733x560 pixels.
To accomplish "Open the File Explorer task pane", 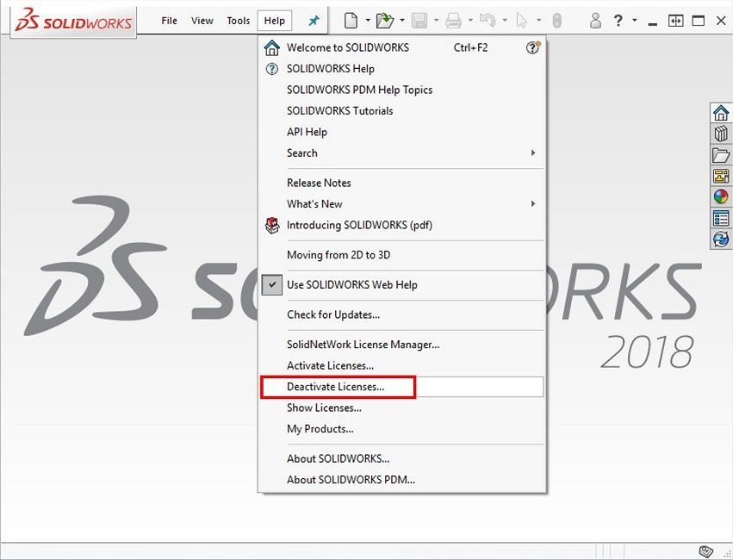I will 720,155.
